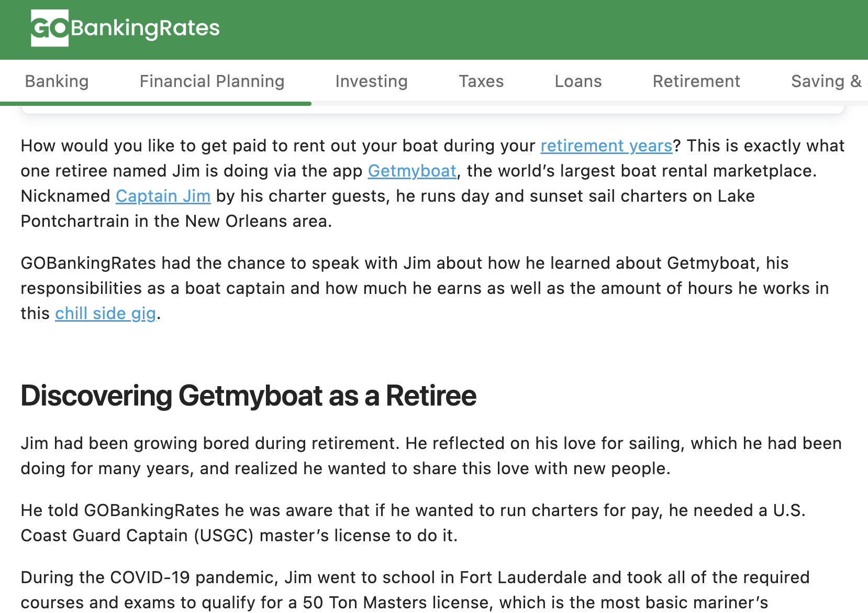Click the paragraph starting "During the COVID-19 pandemic"

point(415,590)
